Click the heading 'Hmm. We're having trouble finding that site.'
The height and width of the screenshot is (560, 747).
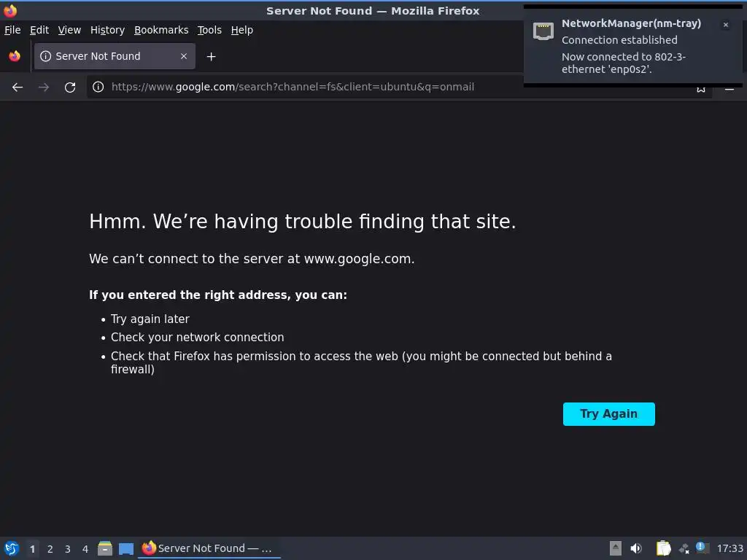[303, 222]
